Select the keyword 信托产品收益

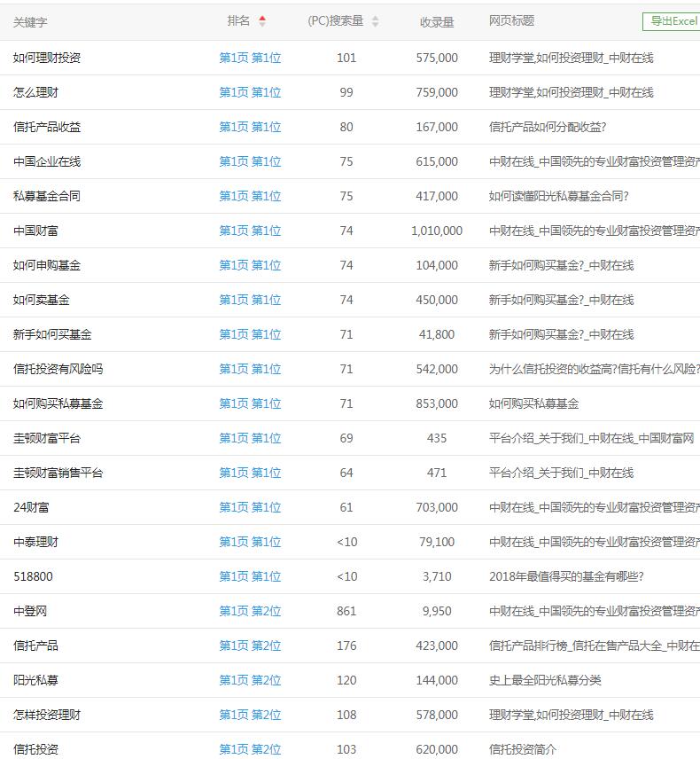(47, 127)
